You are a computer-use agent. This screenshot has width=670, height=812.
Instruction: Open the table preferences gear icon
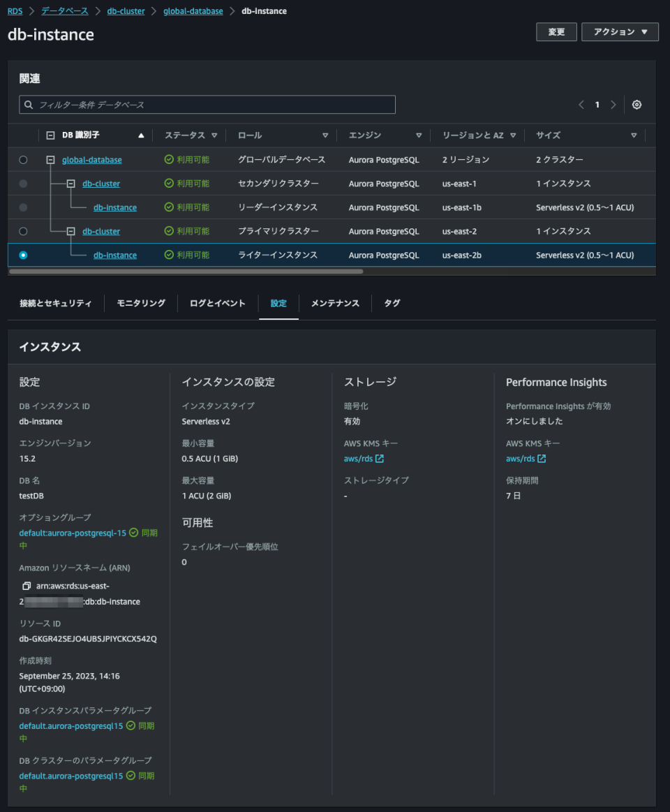(636, 103)
